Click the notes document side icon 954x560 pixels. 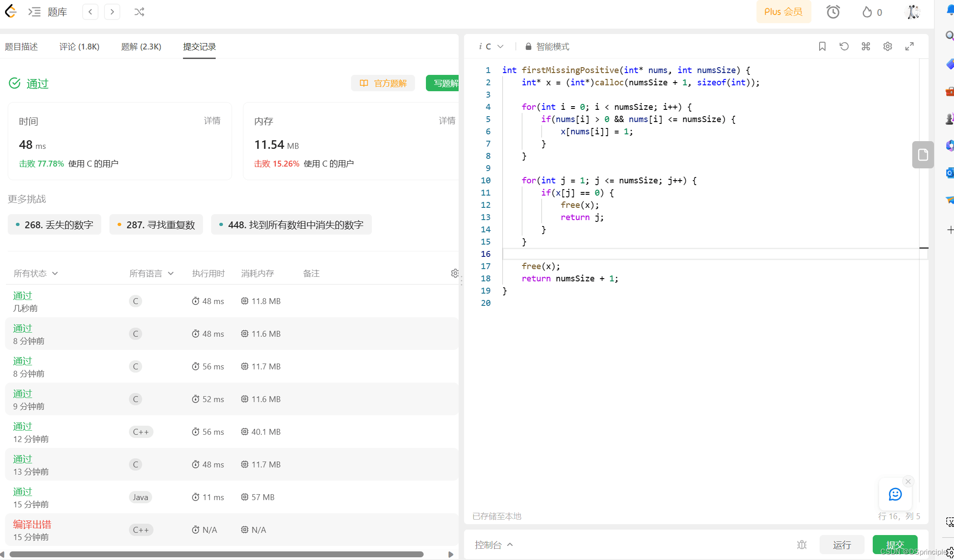click(923, 155)
